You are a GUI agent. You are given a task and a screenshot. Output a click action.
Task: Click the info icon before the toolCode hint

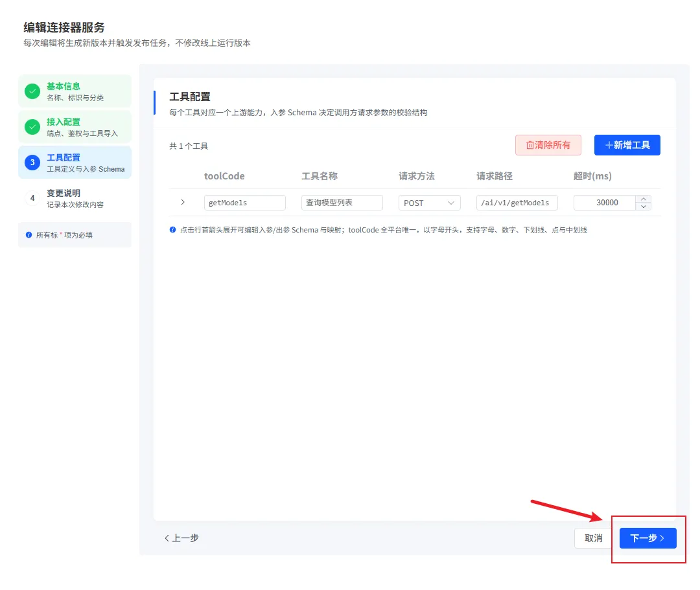coord(173,230)
